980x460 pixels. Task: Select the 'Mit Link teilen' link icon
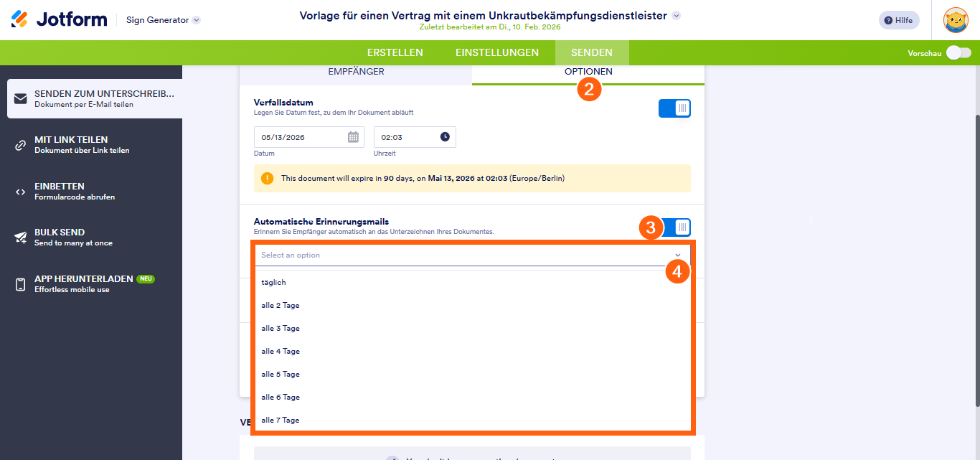tap(21, 145)
